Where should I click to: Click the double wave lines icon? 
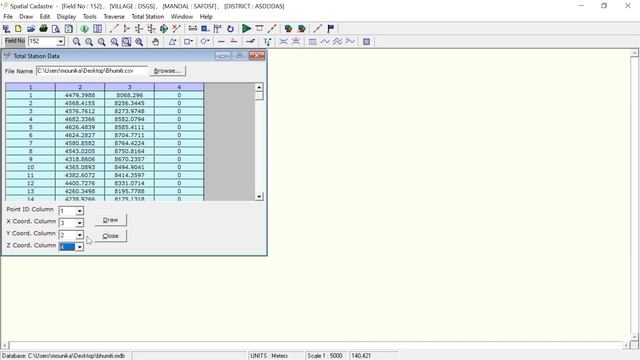pyautogui.click(x=337, y=42)
